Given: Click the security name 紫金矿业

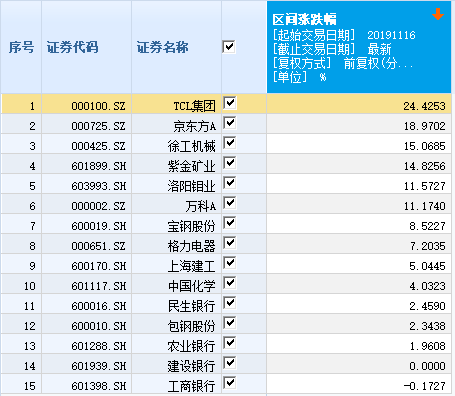Looking at the screenshot, I should click(x=192, y=166).
